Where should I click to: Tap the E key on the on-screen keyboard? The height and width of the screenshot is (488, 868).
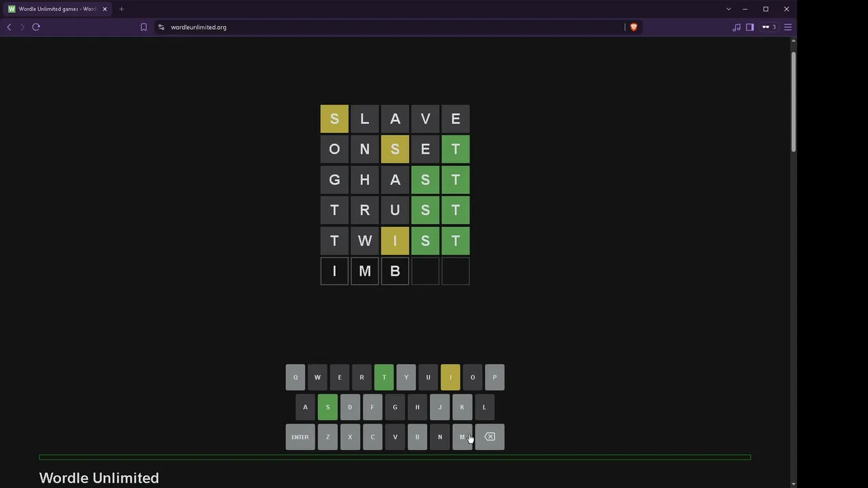point(340,378)
